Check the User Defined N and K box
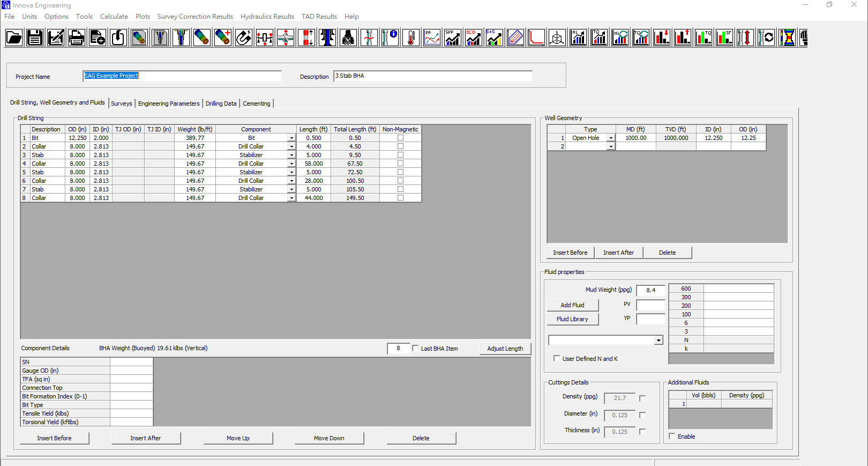Image resolution: width=868 pixels, height=466 pixels. [557, 358]
